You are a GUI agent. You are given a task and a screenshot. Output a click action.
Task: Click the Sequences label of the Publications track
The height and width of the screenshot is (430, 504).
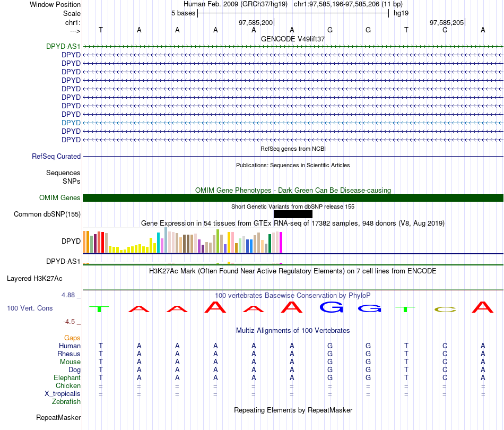pos(63,173)
